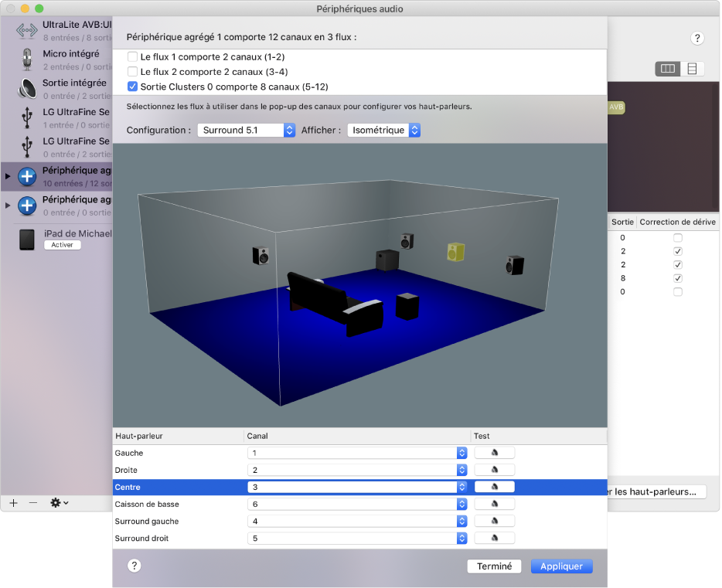Switch to the two-column view icon

click(668, 69)
